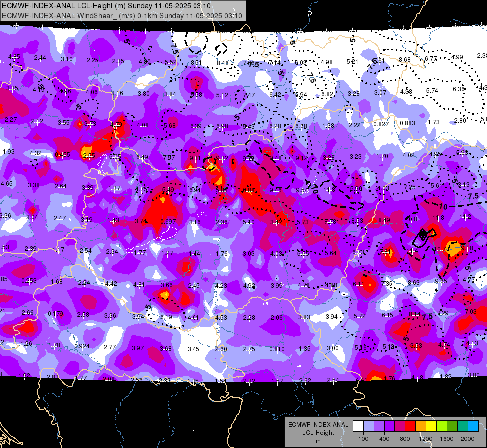Click the grid value 2.47
Screen dimensions: 487x448
tap(59, 218)
